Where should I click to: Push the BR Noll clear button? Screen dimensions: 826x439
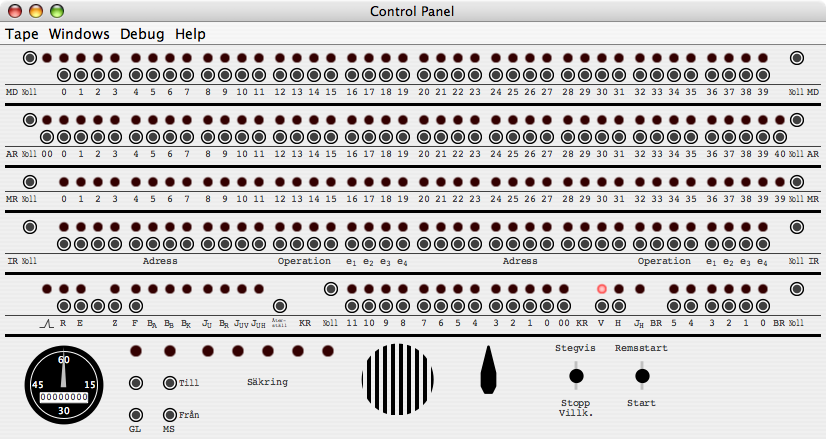[x=797, y=289]
